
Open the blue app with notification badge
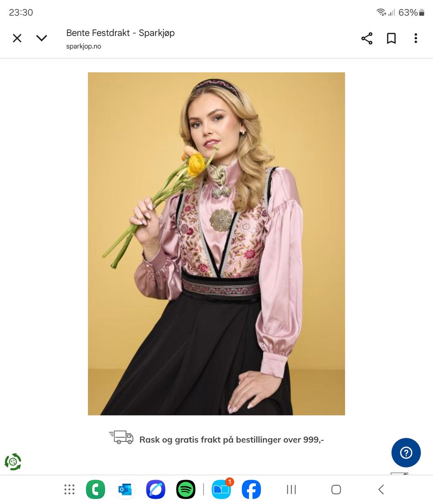tap(221, 490)
